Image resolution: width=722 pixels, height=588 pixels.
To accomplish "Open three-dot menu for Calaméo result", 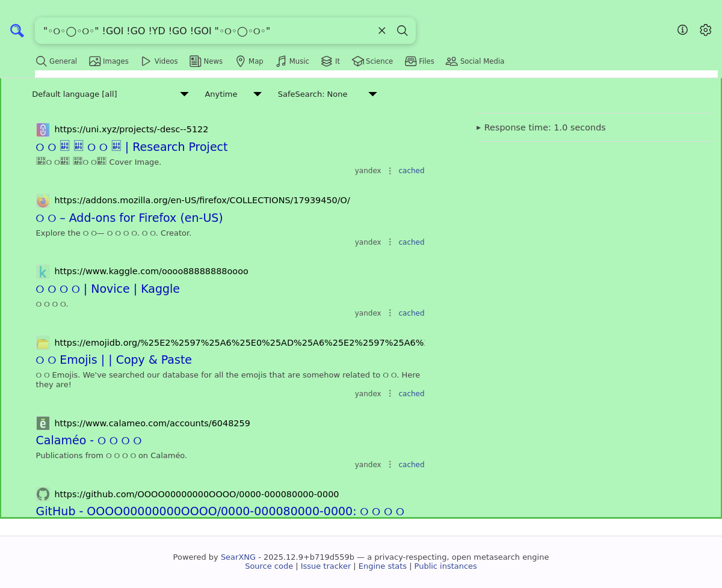I will 390,465.
